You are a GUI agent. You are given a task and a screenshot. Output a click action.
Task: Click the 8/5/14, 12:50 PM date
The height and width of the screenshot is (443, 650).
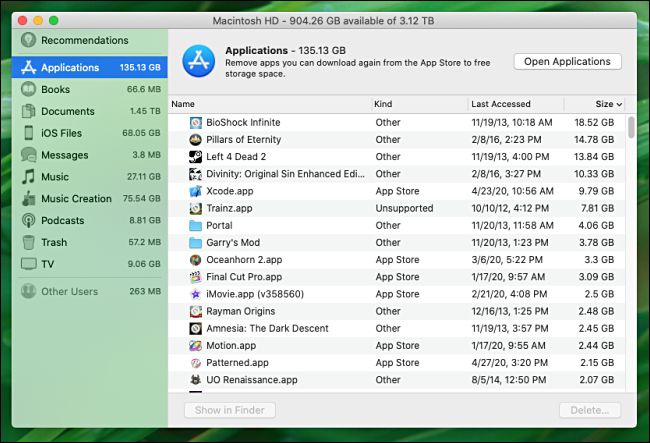point(509,380)
